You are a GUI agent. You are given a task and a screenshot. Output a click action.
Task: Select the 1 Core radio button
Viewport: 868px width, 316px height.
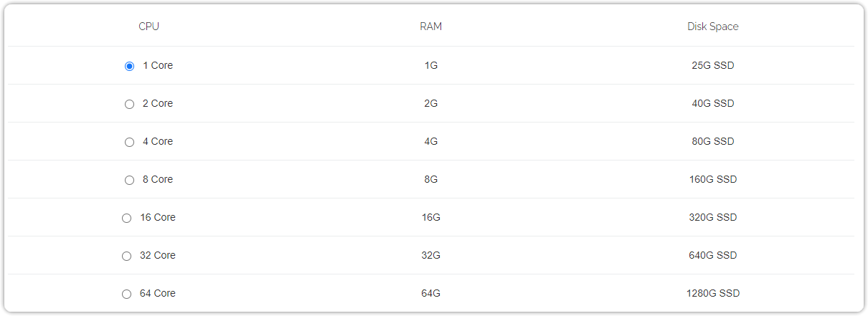coord(130,66)
